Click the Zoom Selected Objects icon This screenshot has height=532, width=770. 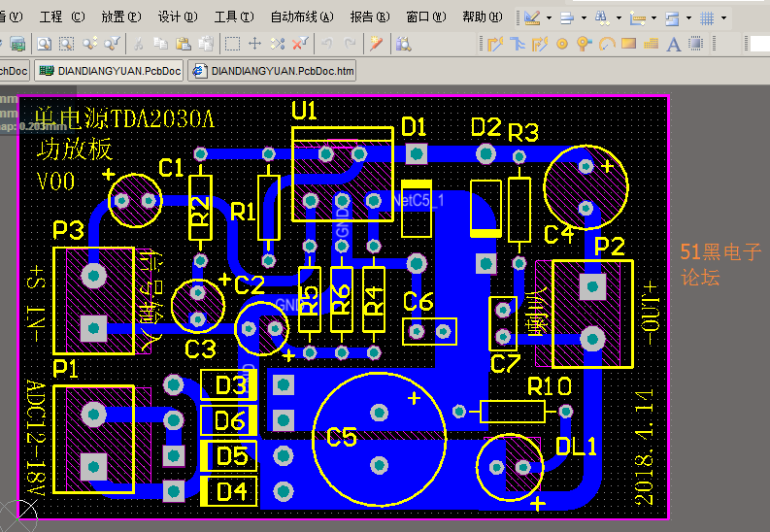click(89, 44)
